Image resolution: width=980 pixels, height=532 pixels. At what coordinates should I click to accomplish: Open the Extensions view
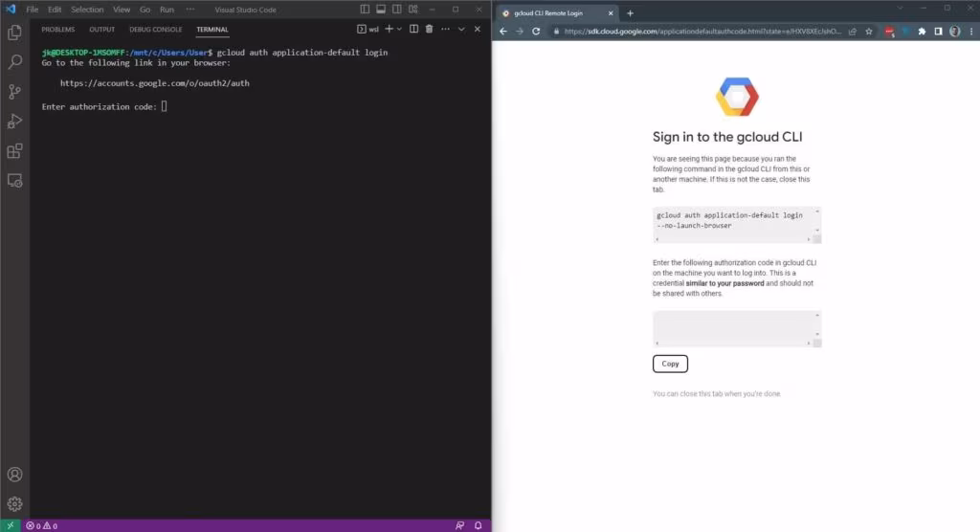point(14,151)
